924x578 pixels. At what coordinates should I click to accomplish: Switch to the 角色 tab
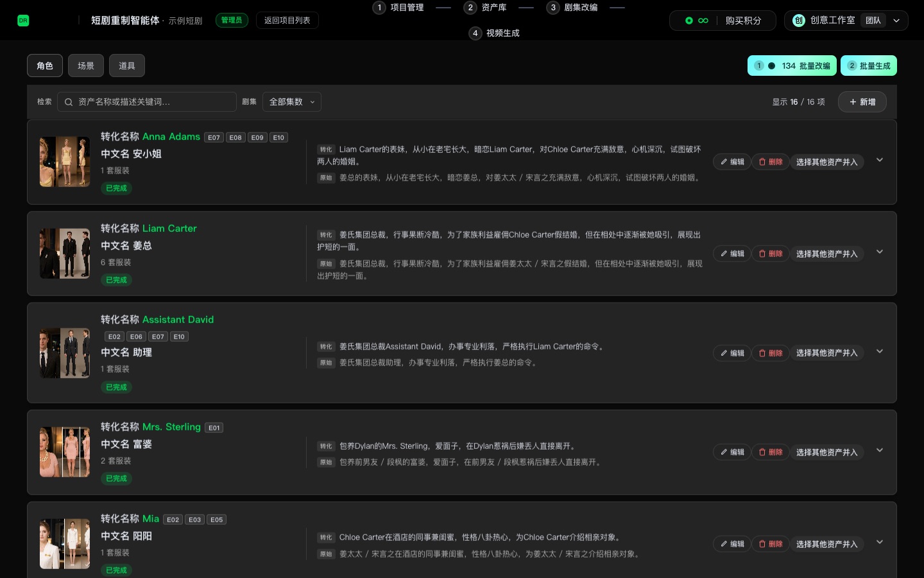pyautogui.click(x=45, y=66)
